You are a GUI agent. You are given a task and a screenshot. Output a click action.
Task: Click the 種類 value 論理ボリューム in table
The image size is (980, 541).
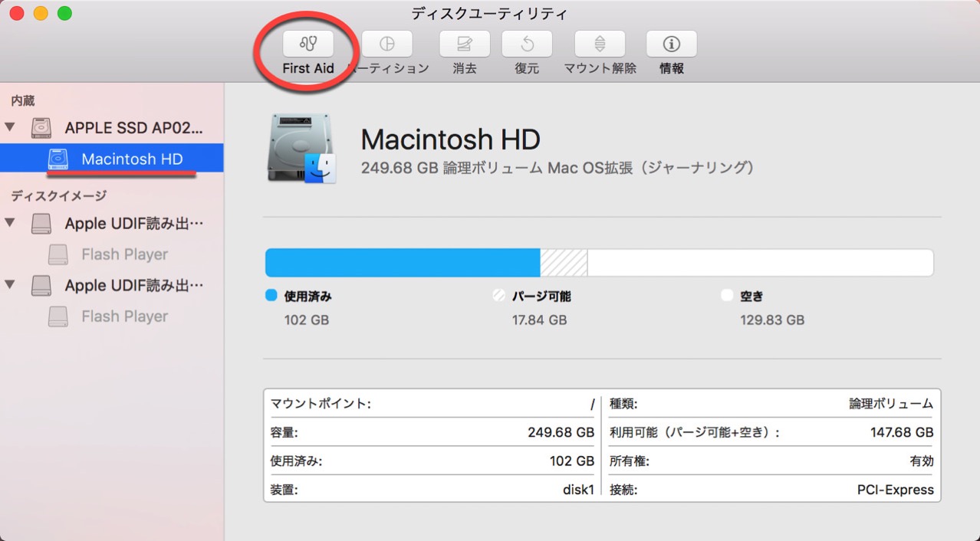click(x=891, y=403)
